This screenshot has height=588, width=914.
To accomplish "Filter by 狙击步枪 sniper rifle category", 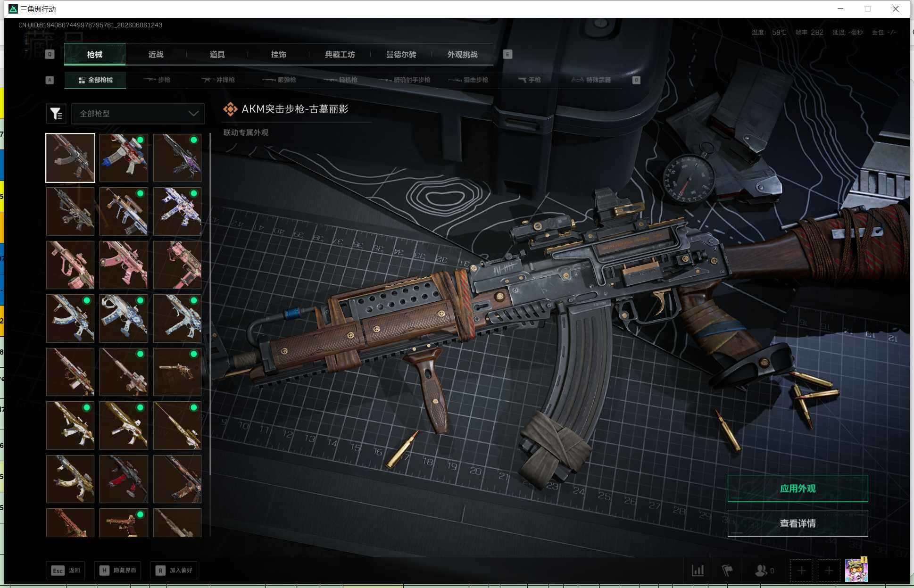I will click(468, 80).
